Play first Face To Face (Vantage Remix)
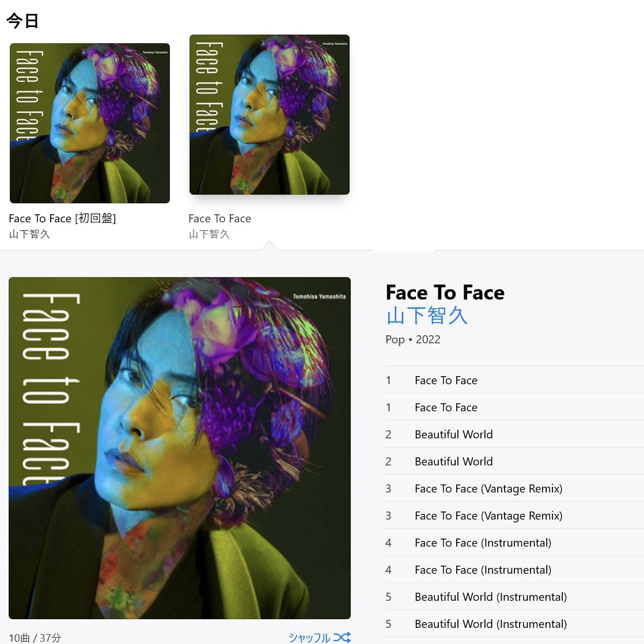This screenshot has height=644, width=644. [x=514, y=488]
